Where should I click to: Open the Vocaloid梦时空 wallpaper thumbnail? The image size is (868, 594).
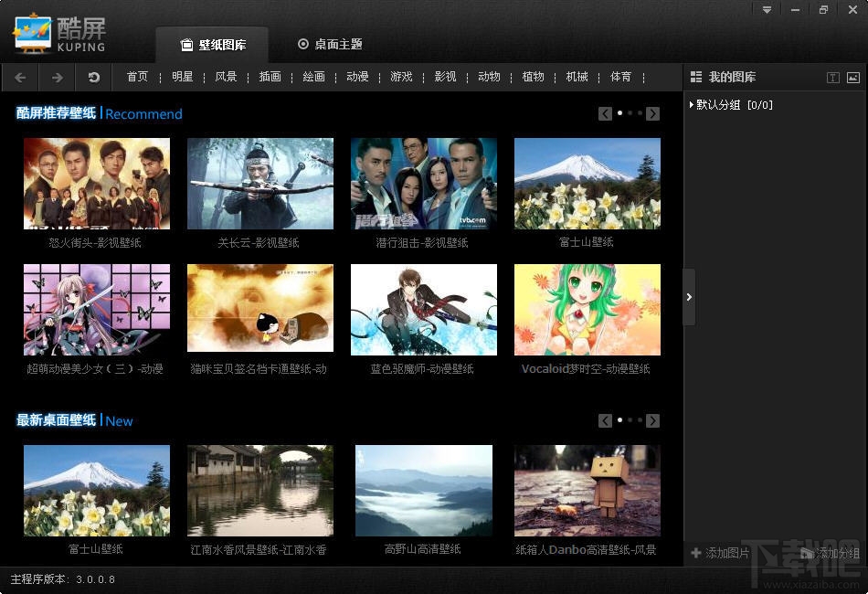[587, 310]
